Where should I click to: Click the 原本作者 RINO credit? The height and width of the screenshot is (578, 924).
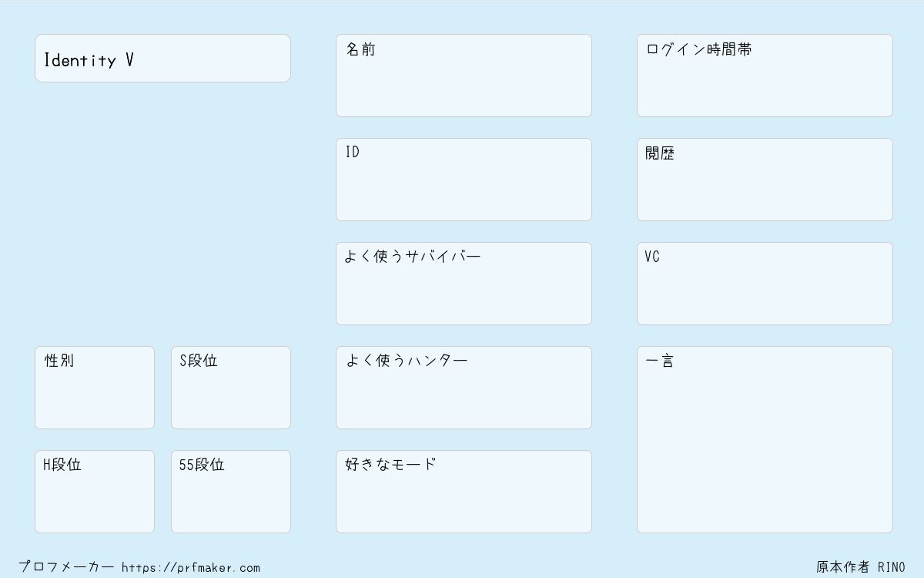[x=861, y=567]
